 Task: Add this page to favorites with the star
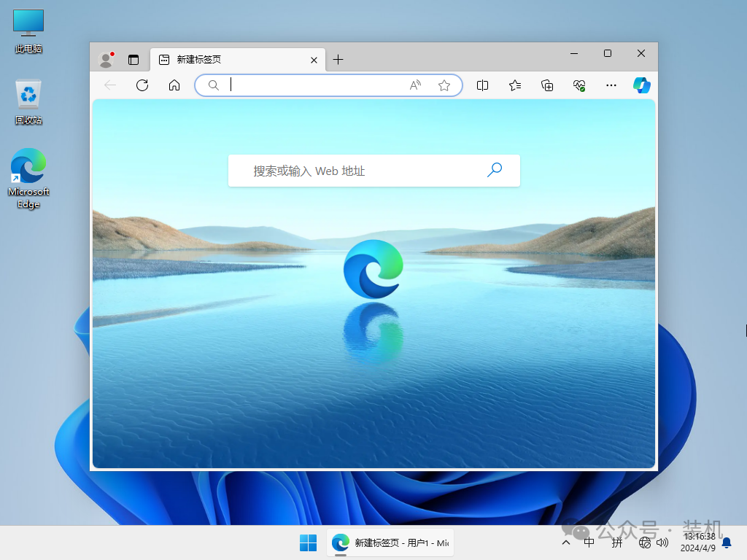444,85
